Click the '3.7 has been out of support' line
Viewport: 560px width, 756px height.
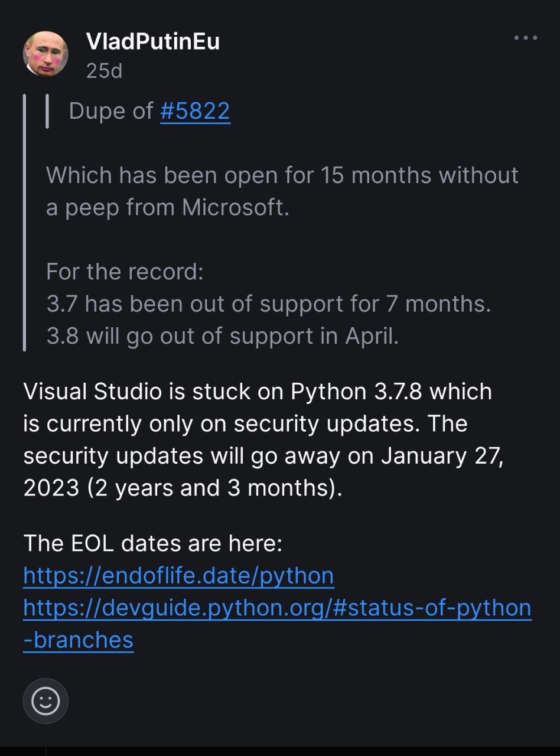click(269, 304)
